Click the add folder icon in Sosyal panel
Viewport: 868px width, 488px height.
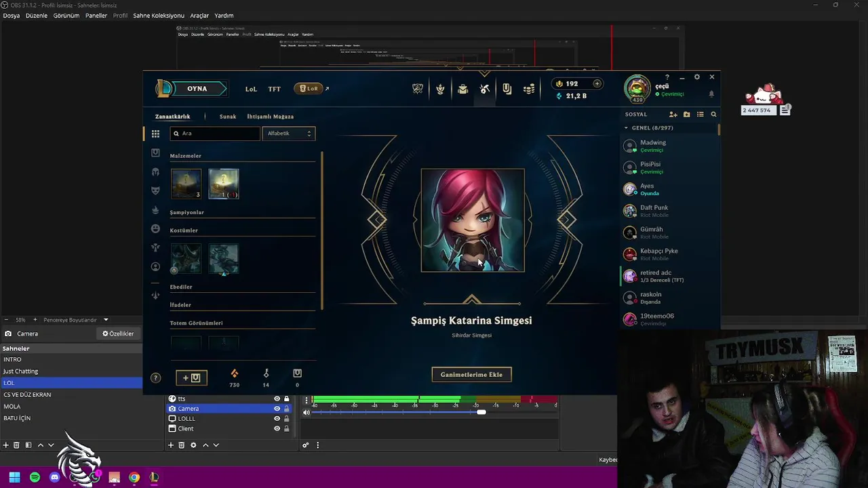(686, 115)
